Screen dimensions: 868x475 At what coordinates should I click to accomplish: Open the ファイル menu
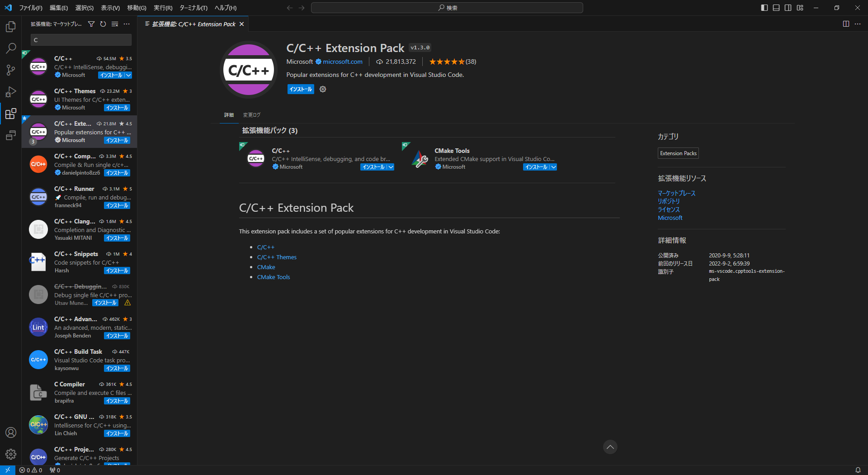pyautogui.click(x=31, y=8)
